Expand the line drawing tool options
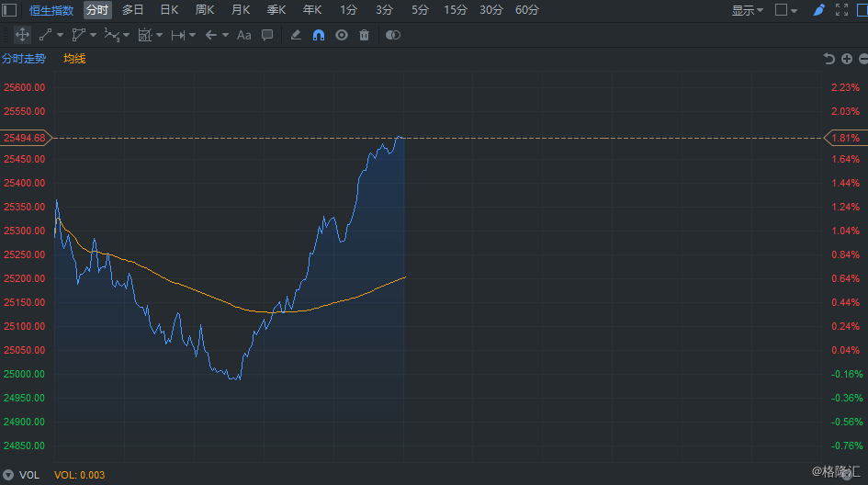The image size is (868, 485). click(60, 35)
